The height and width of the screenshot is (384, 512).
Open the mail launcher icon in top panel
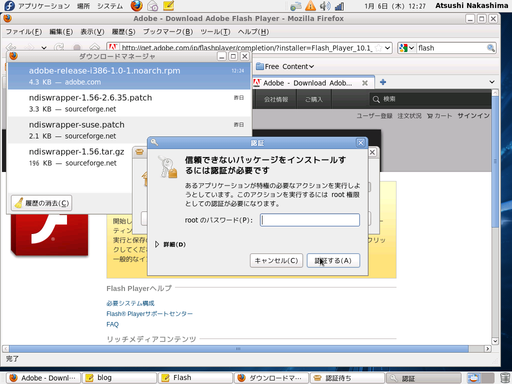[x=153, y=6]
